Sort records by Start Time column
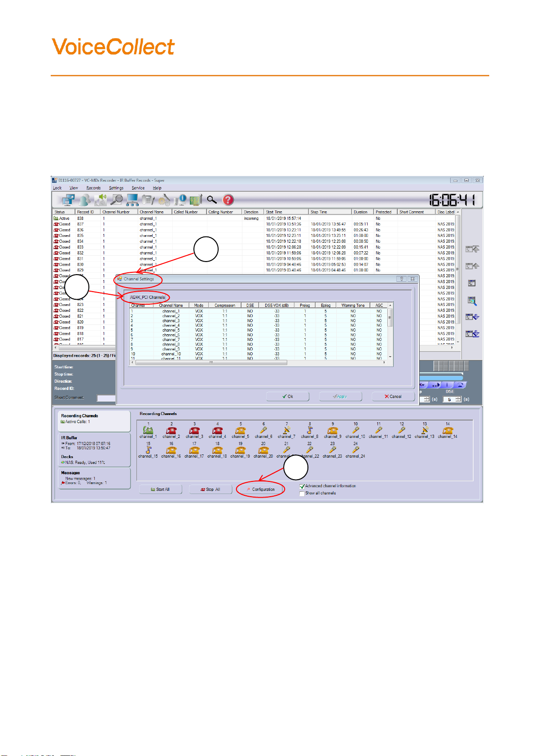This screenshot has width=535, height=756. pos(286,212)
